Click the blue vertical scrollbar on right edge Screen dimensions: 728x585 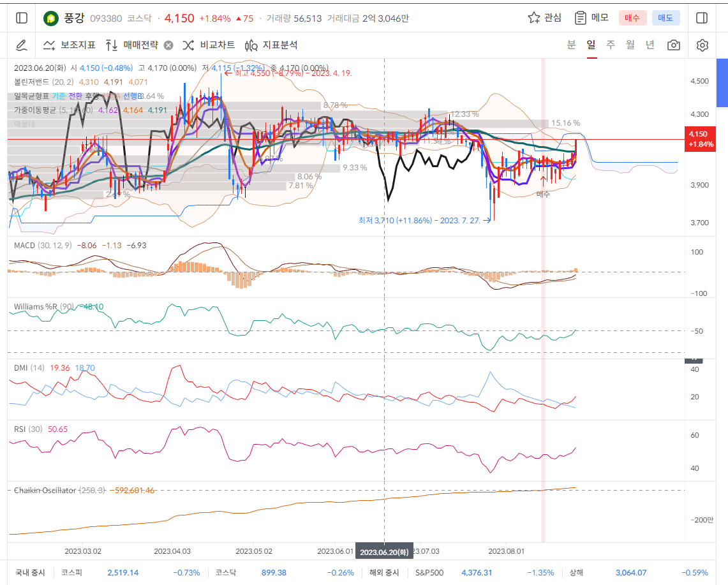point(722,83)
